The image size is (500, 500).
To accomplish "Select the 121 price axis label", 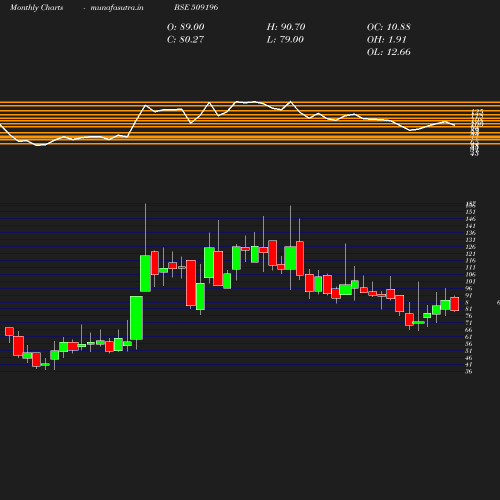I will pyautogui.click(x=470, y=254).
